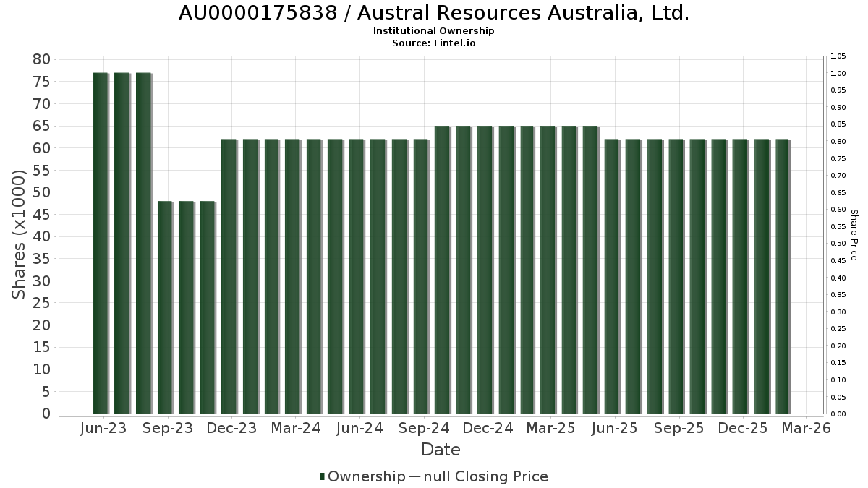Click the Institutional Ownership subtitle
This screenshot has width=868, height=488.
(433, 31)
